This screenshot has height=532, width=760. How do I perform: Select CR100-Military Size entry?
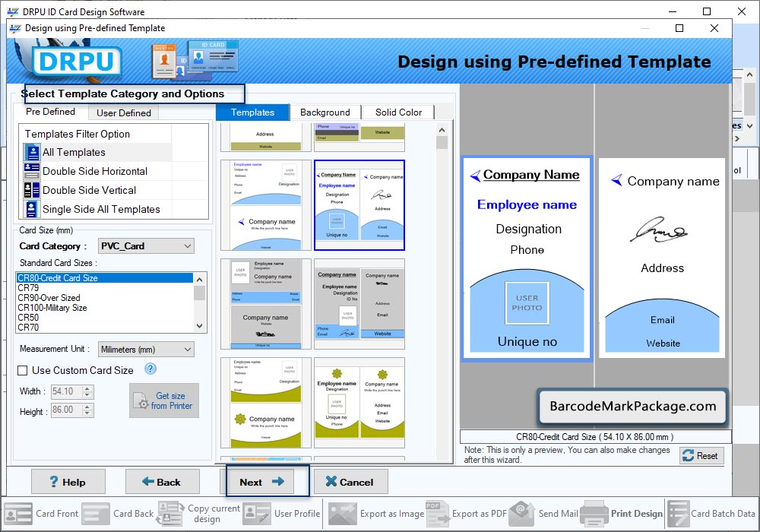click(x=105, y=308)
